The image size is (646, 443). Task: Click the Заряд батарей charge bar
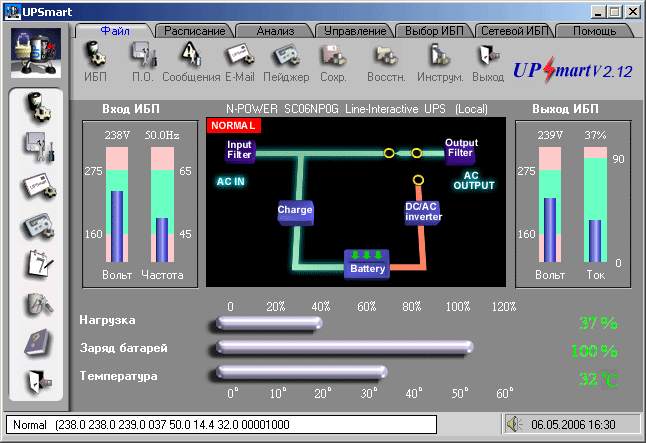pos(344,347)
